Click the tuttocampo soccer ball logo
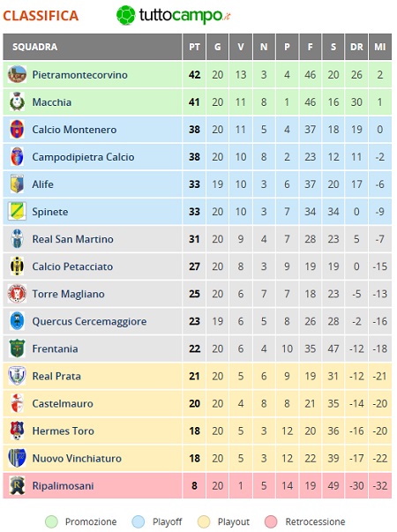The image size is (397, 532). [x=126, y=15]
